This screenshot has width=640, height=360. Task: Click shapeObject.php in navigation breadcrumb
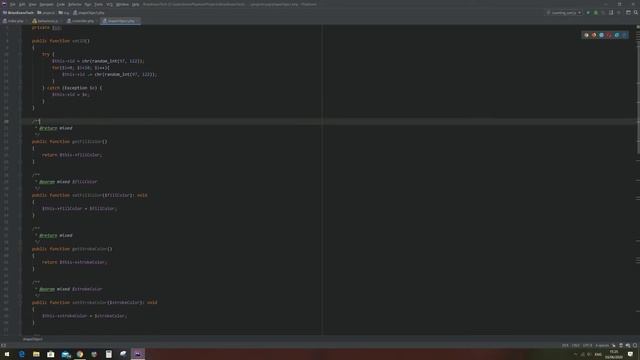tap(89, 13)
